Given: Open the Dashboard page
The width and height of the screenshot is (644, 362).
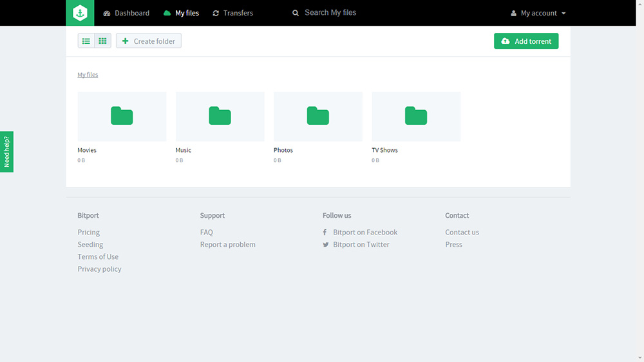Looking at the screenshot, I should pos(126,13).
